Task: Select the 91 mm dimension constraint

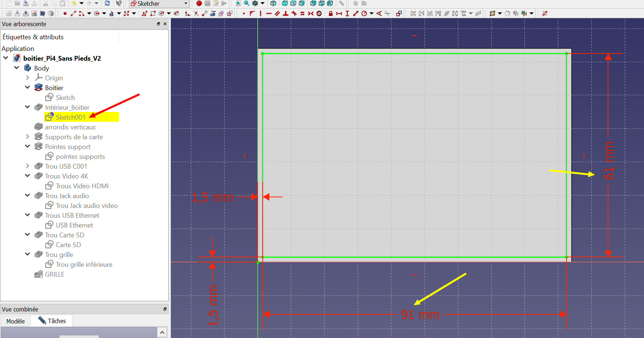Action: click(x=420, y=314)
